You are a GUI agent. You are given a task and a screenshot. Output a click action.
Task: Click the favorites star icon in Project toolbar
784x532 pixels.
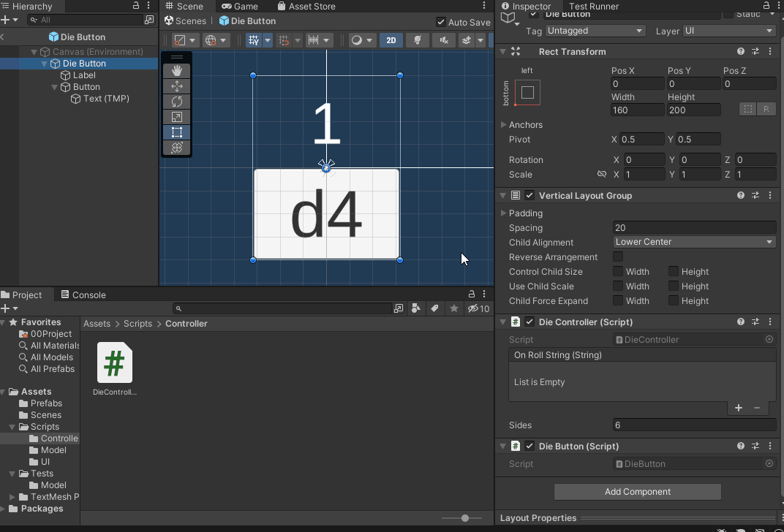coord(453,308)
